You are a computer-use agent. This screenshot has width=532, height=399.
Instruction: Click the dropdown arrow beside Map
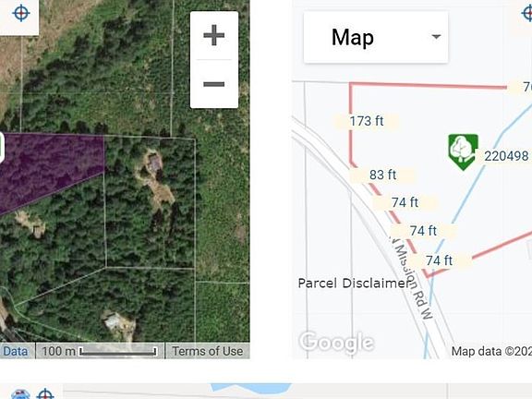click(x=436, y=37)
